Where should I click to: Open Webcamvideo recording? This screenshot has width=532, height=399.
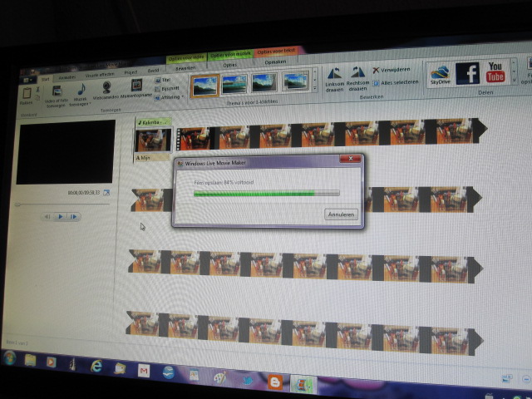(106, 91)
